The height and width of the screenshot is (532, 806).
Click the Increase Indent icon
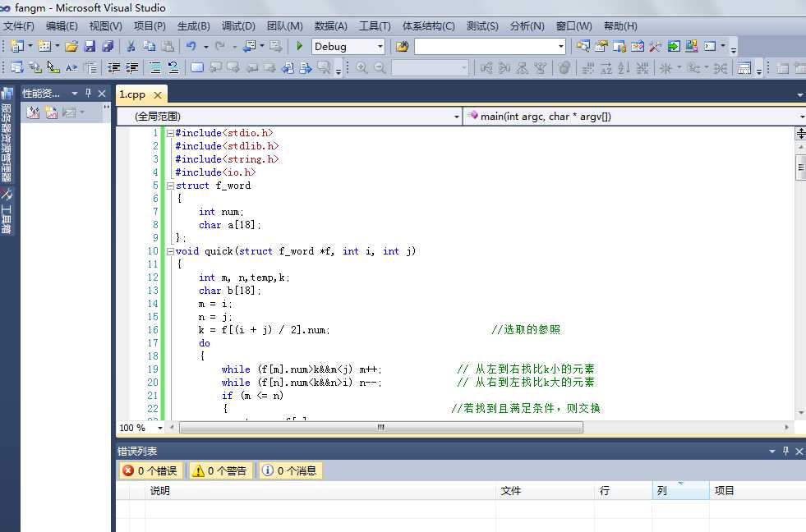pos(132,68)
